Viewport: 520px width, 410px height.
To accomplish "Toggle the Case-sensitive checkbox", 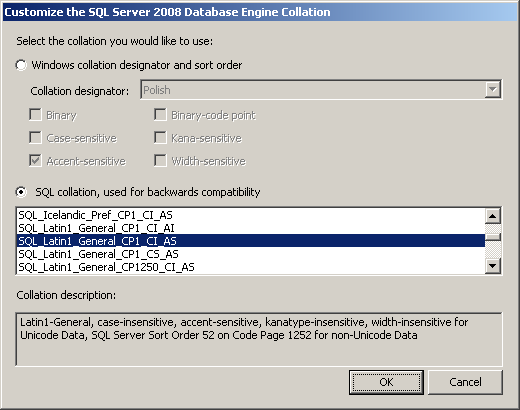I will coord(35,138).
